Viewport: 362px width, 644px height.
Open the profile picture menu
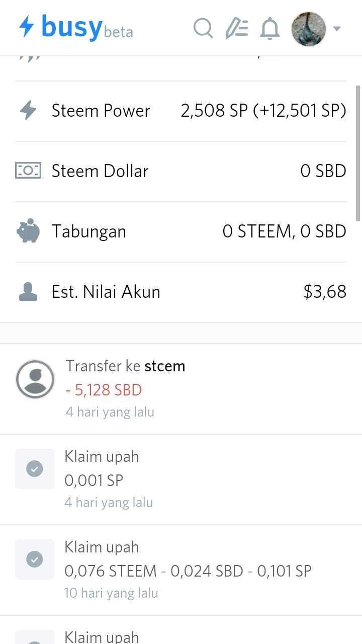click(x=309, y=29)
